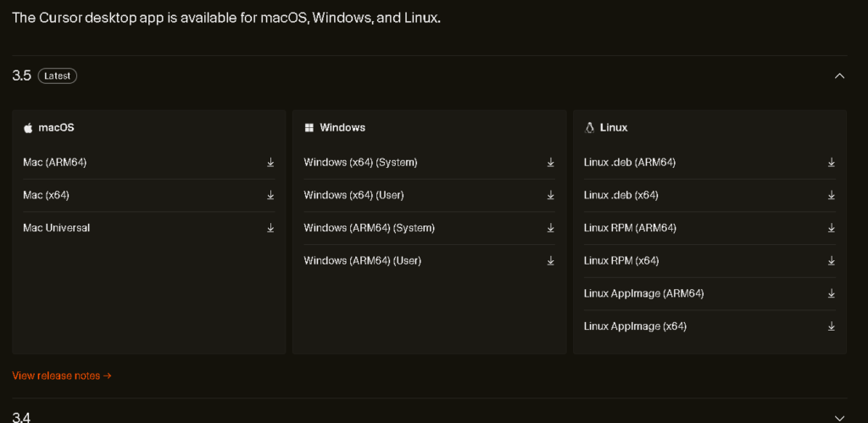Choose the Linux AppImage (x64) label

point(635,326)
